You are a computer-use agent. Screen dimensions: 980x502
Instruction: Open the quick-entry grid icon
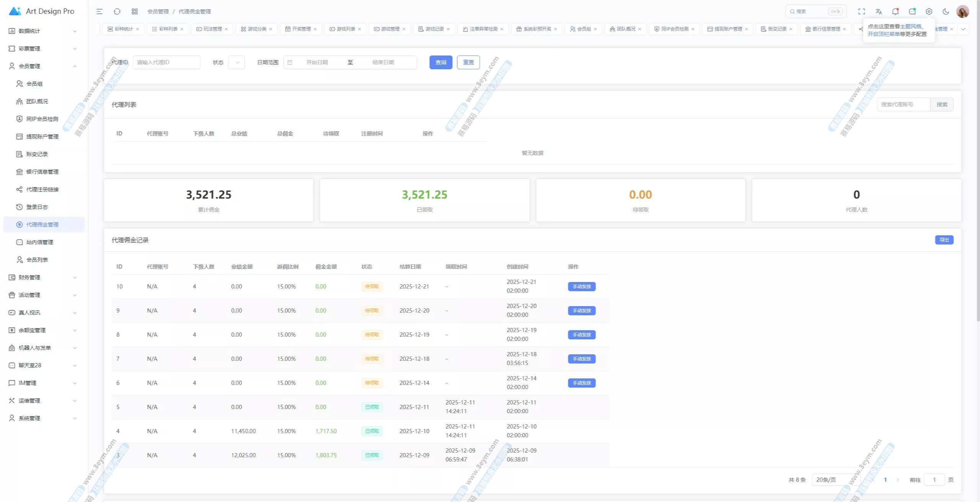(x=134, y=11)
